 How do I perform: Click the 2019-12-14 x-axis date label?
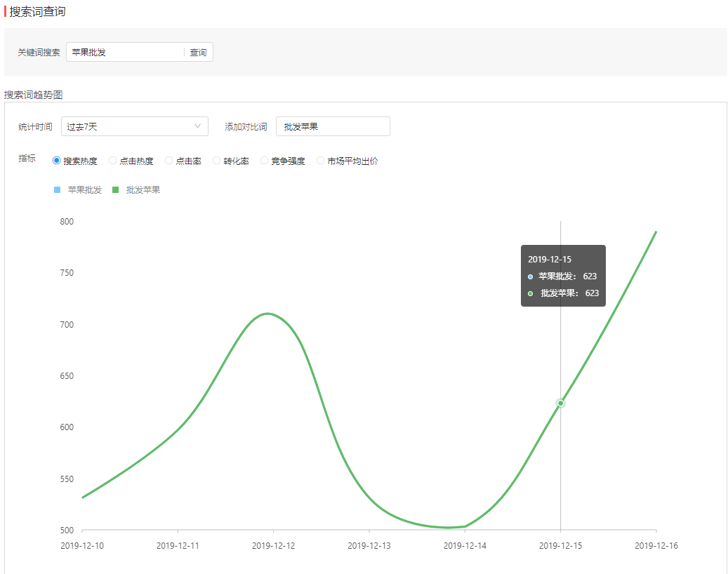pyautogui.click(x=465, y=546)
